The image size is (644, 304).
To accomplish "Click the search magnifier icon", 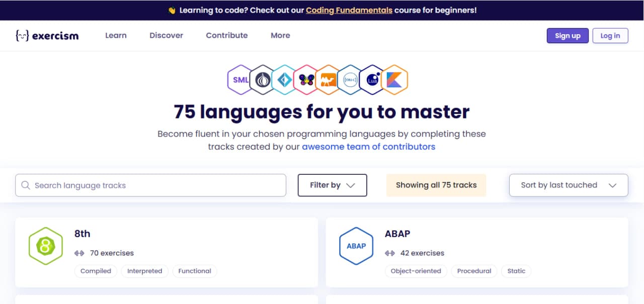I will coord(26,185).
